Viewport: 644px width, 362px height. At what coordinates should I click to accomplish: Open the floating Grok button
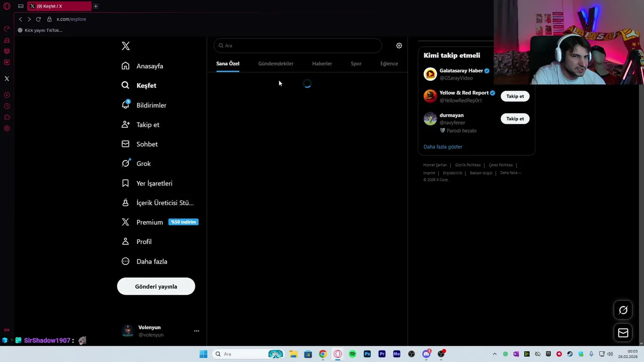pos(623,310)
